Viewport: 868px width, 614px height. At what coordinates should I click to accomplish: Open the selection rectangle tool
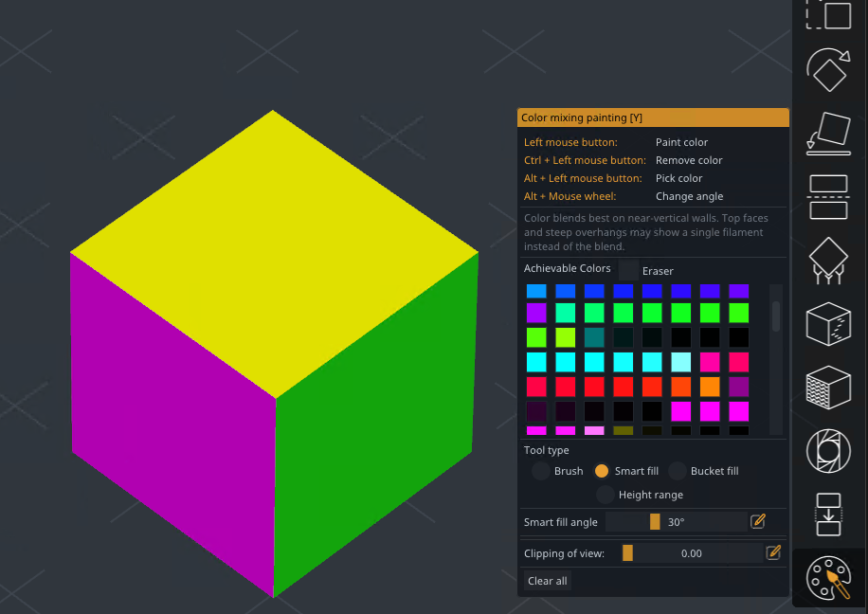[x=828, y=14]
